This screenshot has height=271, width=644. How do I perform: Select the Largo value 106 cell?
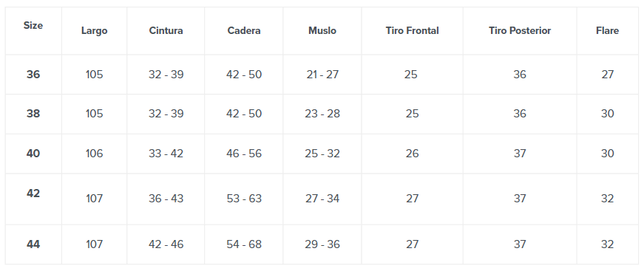94,154
